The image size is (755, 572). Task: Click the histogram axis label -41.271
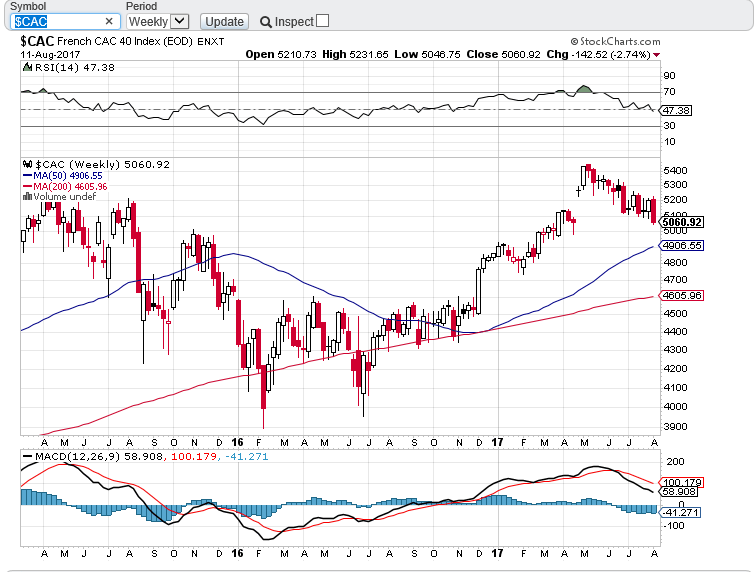680,512
